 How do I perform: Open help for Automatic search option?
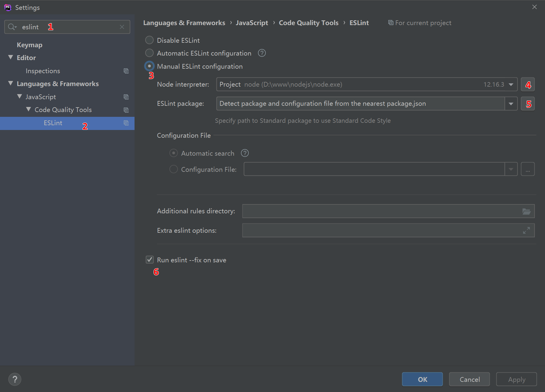[x=245, y=153]
